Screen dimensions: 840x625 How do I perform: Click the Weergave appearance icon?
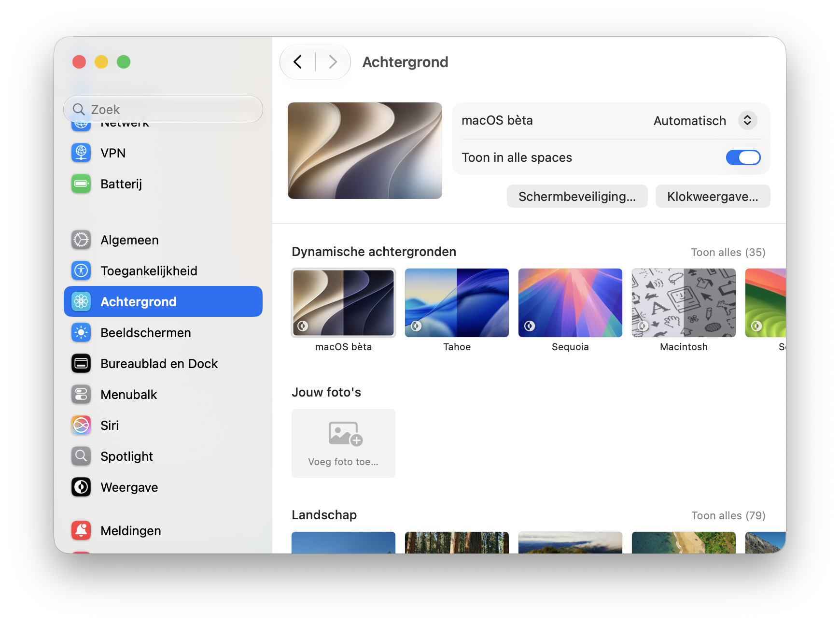pyautogui.click(x=81, y=487)
